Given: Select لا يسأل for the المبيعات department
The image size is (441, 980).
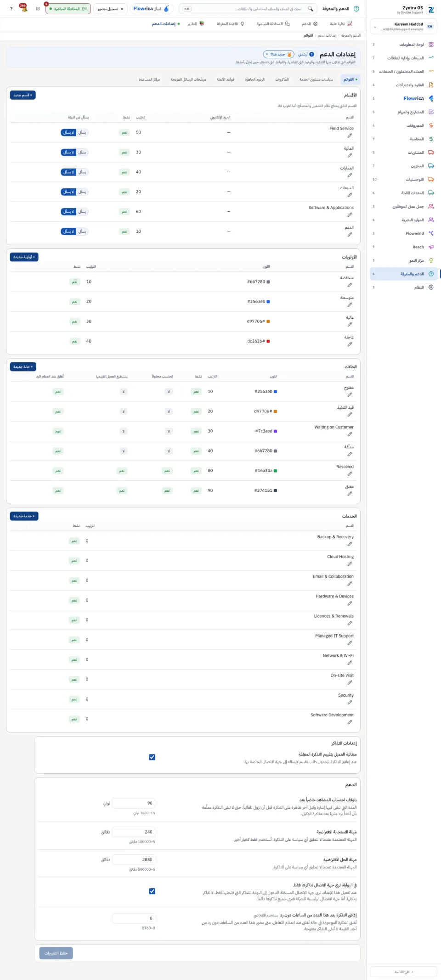Looking at the screenshot, I should pyautogui.click(x=68, y=191).
